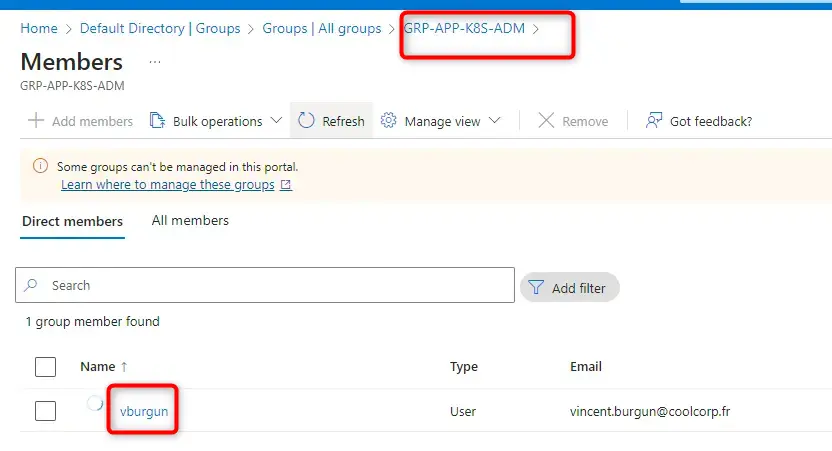The height and width of the screenshot is (451, 832).
Task: Click the 'Some groups can't be managed' text
Action: click(177, 167)
